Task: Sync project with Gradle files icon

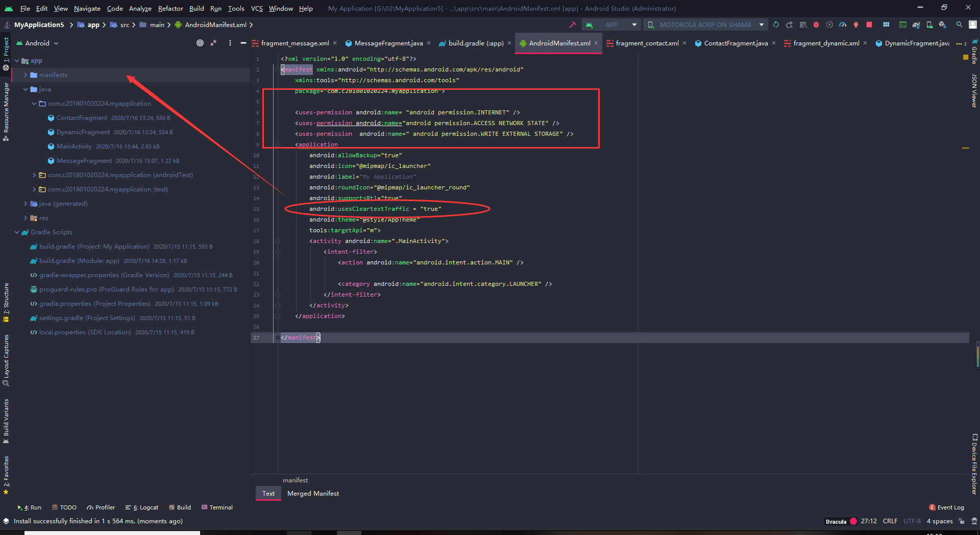Action: [916, 25]
